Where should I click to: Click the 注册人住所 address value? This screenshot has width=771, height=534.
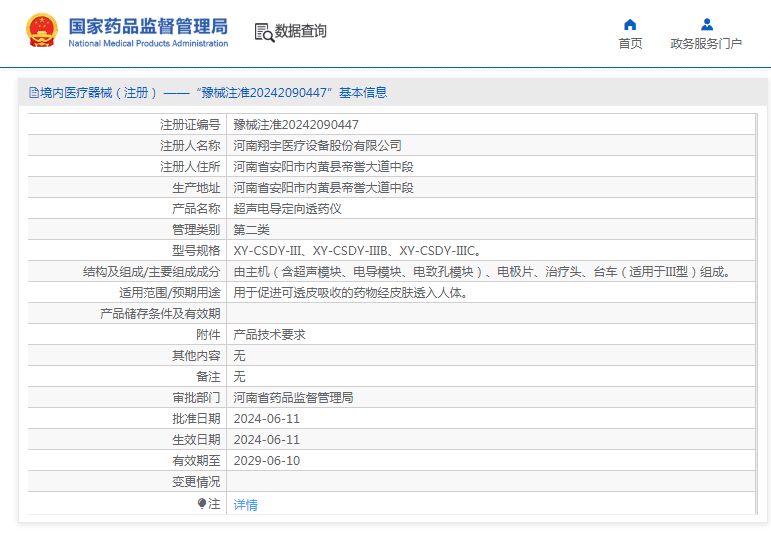click(323, 167)
